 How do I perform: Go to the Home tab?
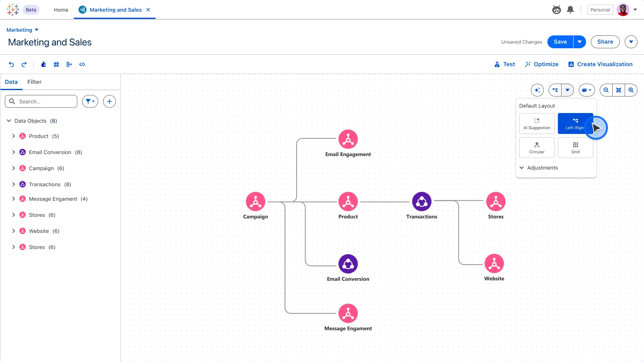[x=61, y=10]
